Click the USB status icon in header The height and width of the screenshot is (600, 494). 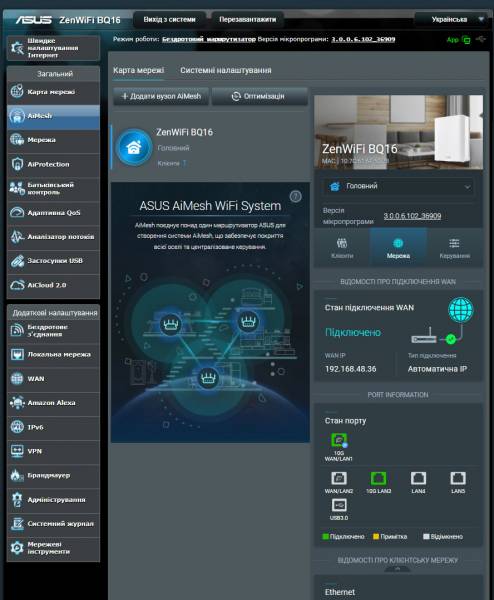coord(481,39)
